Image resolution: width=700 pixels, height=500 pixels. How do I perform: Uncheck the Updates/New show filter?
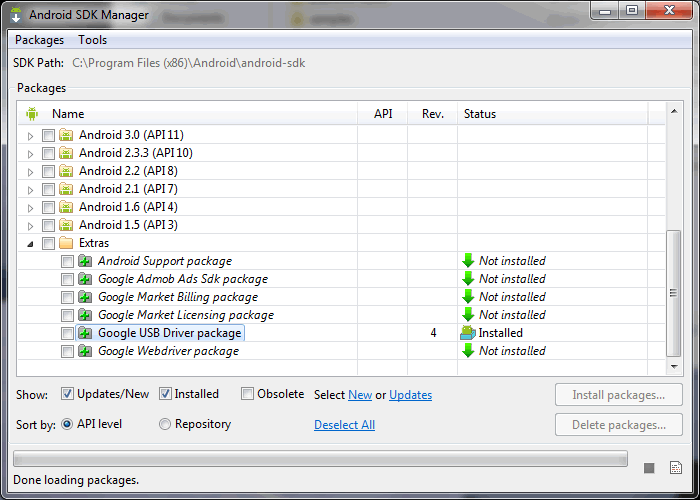point(67,394)
